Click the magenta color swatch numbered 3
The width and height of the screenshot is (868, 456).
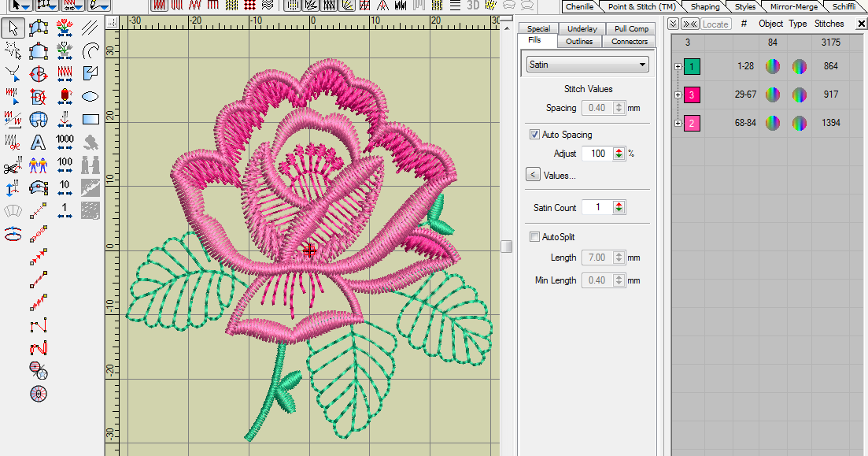[x=692, y=95]
